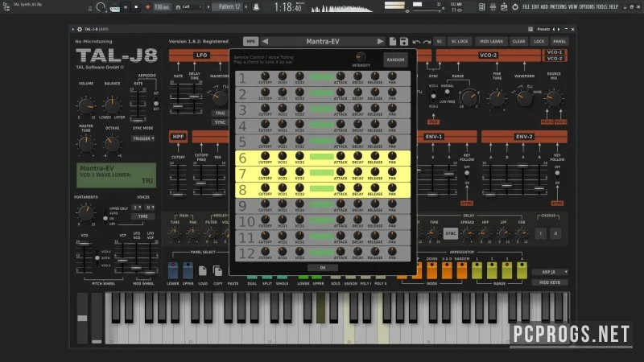
Task: Click the voice 6 ATTACK knob
Action: (x=341, y=155)
